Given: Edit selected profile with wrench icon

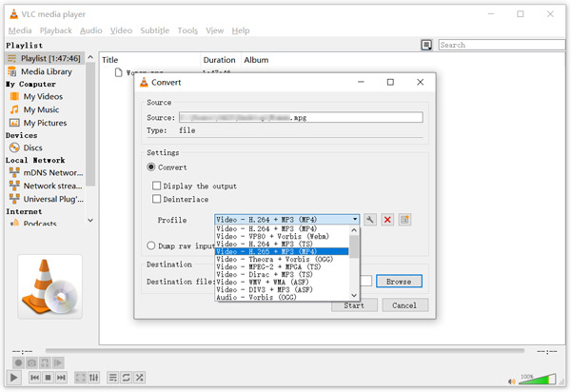Looking at the screenshot, I should pos(370,220).
